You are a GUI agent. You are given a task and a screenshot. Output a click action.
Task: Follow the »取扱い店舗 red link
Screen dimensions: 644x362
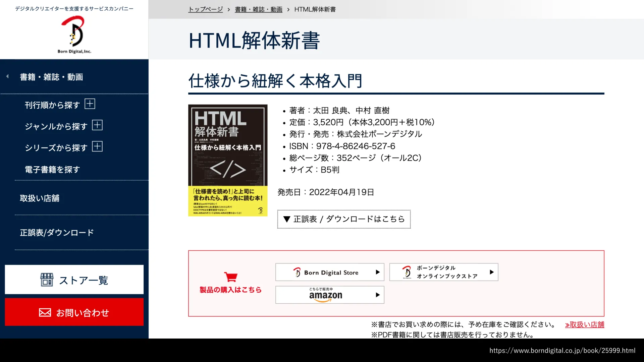click(x=584, y=324)
